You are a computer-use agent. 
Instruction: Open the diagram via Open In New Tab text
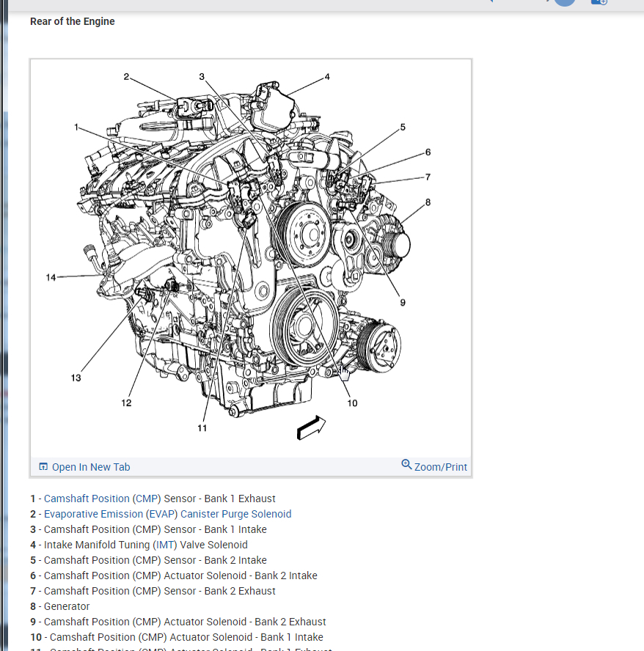[x=90, y=467]
